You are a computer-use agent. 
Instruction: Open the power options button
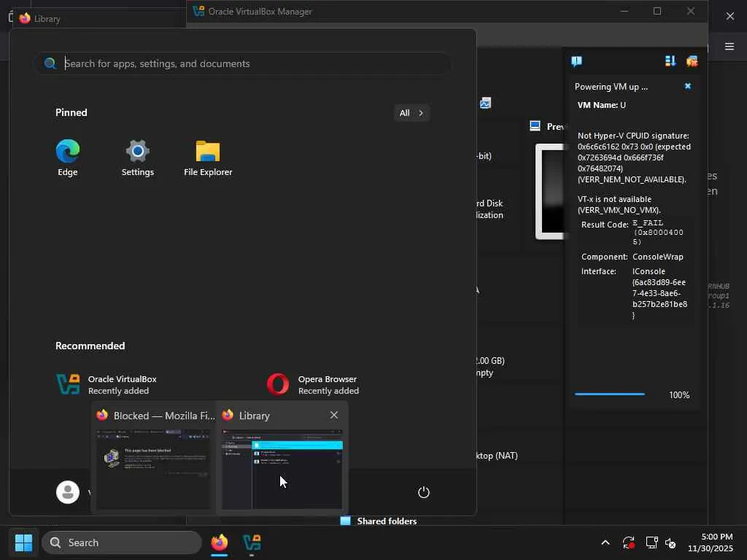(424, 492)
